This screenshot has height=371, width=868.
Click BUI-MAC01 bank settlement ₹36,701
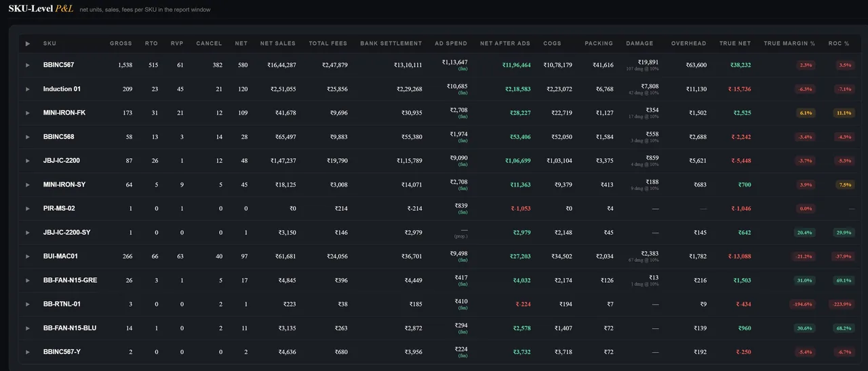click(x=412, y=256)
